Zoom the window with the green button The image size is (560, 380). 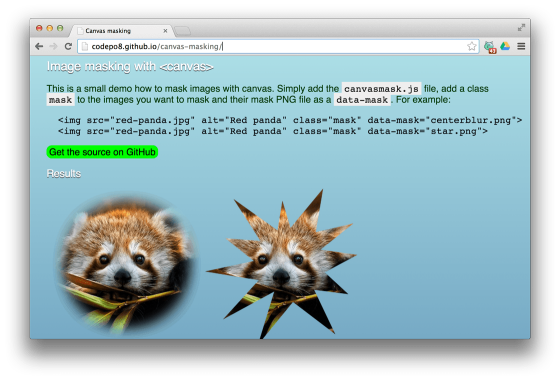pos(60,28)
